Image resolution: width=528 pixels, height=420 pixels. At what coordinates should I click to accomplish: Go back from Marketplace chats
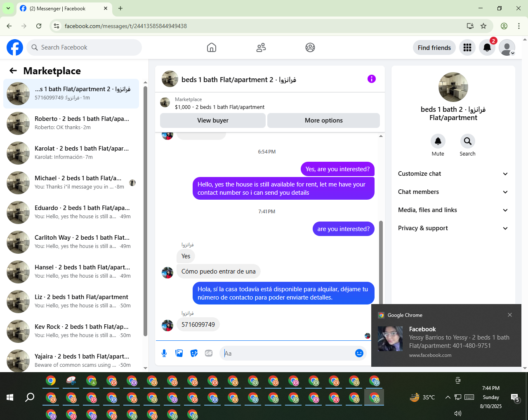click(x=13, y=71)
